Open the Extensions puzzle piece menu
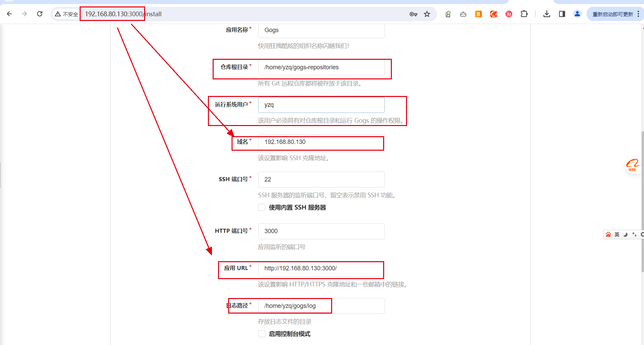This screenshot has width=644, height=345. click(x=524, y=14)
